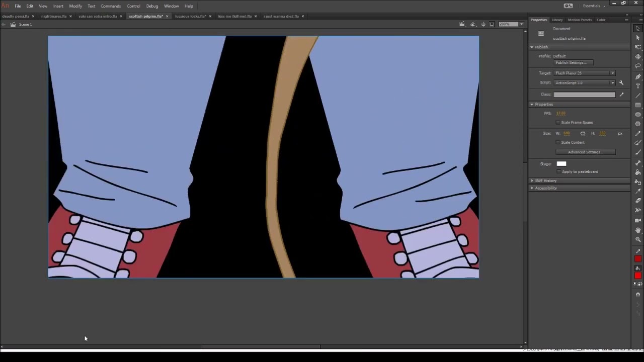644x362 pixels.
Task: Select the 3D Rotation tool
Action: click(638, 56)
